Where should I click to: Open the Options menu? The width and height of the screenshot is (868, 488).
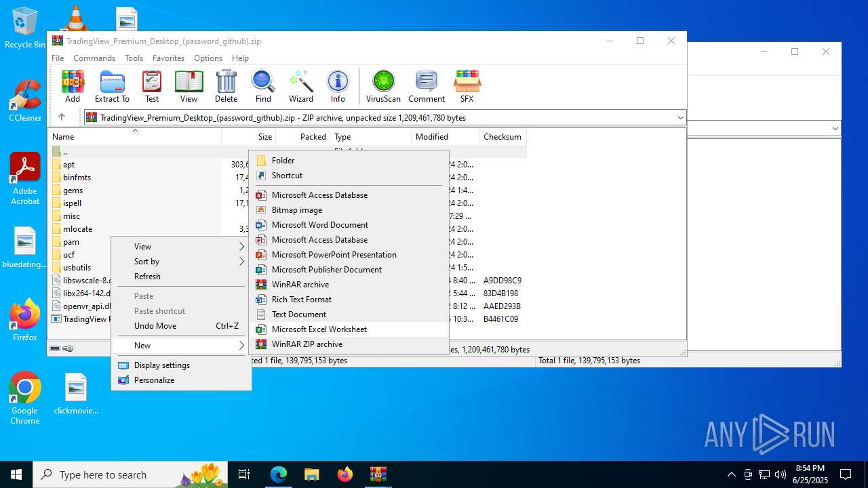click(208, 58)
